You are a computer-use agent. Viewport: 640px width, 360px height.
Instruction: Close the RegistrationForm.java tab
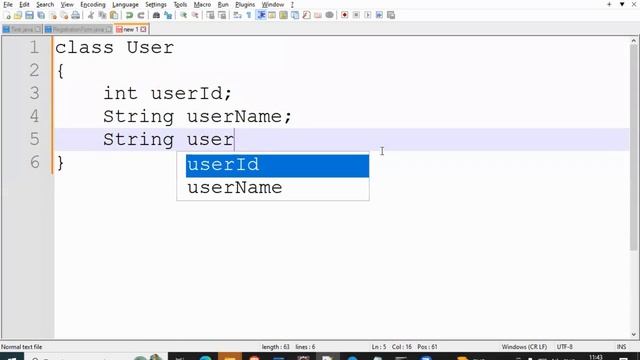[108, 29]
